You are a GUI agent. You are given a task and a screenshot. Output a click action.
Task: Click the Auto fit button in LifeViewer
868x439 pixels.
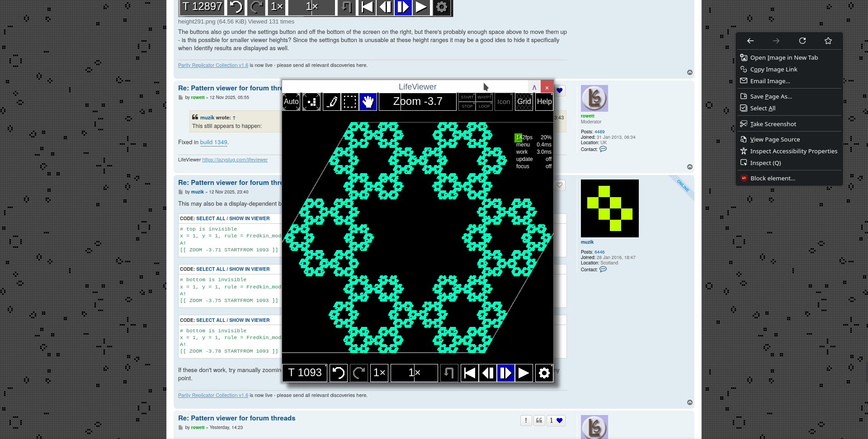coord(291,102)
